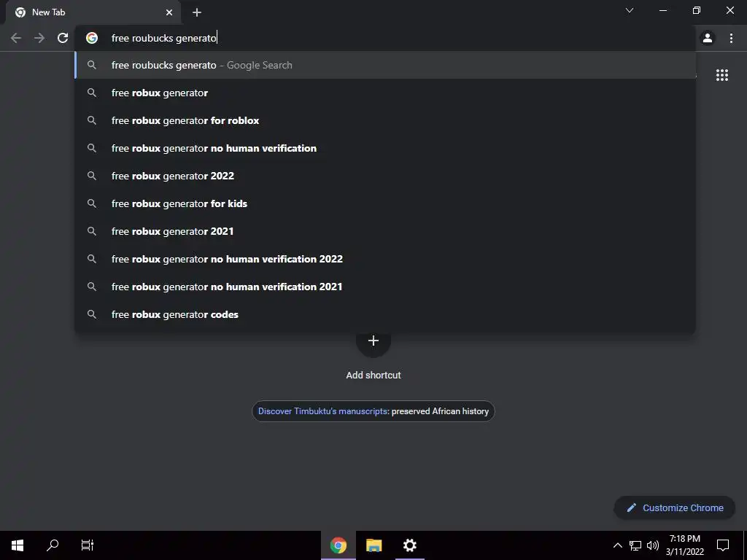Open the Google apps grid icon
Viewport: 747px width, 560px height.
(x=722, y=75)
